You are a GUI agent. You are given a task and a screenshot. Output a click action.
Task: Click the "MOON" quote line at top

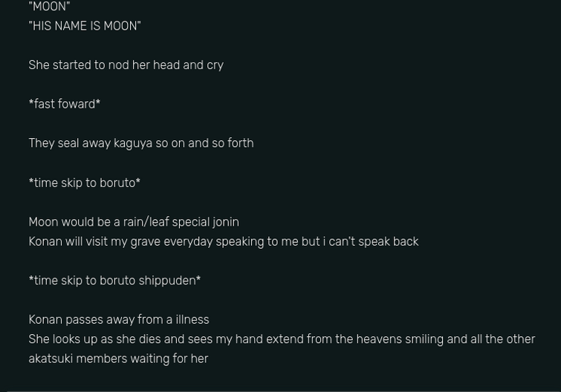(49, 7)
